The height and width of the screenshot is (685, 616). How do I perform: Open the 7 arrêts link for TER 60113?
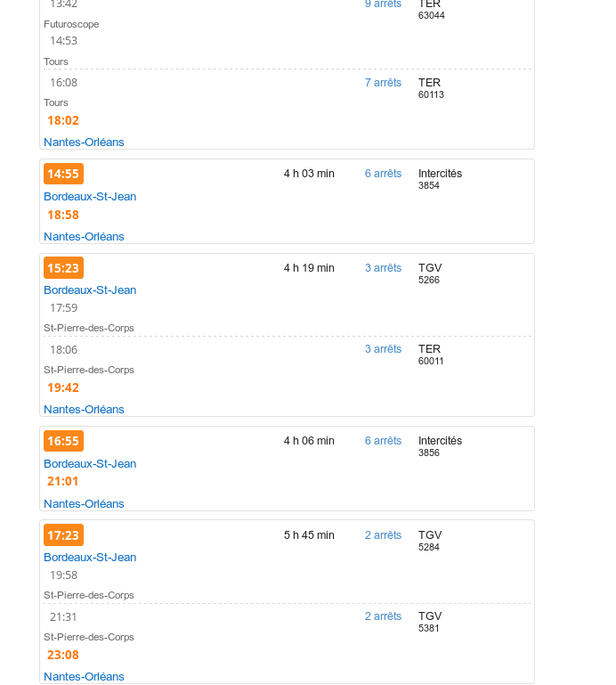tap(383, 83)
